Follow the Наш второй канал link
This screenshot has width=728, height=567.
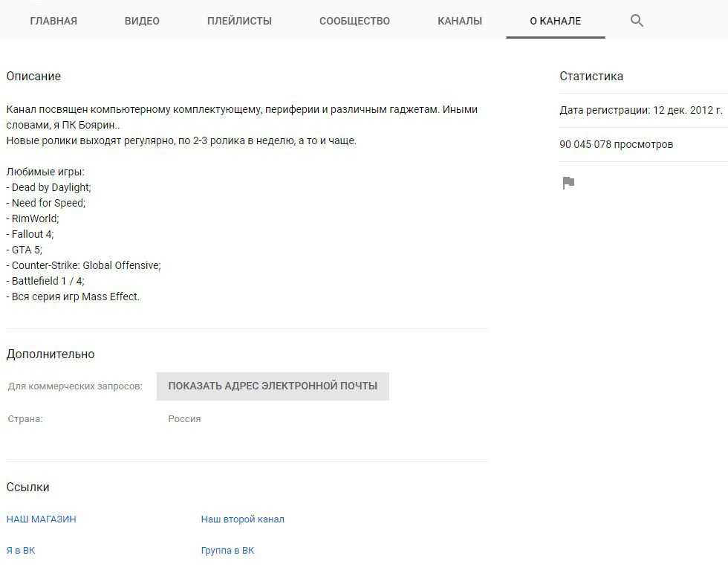[242, 519]
